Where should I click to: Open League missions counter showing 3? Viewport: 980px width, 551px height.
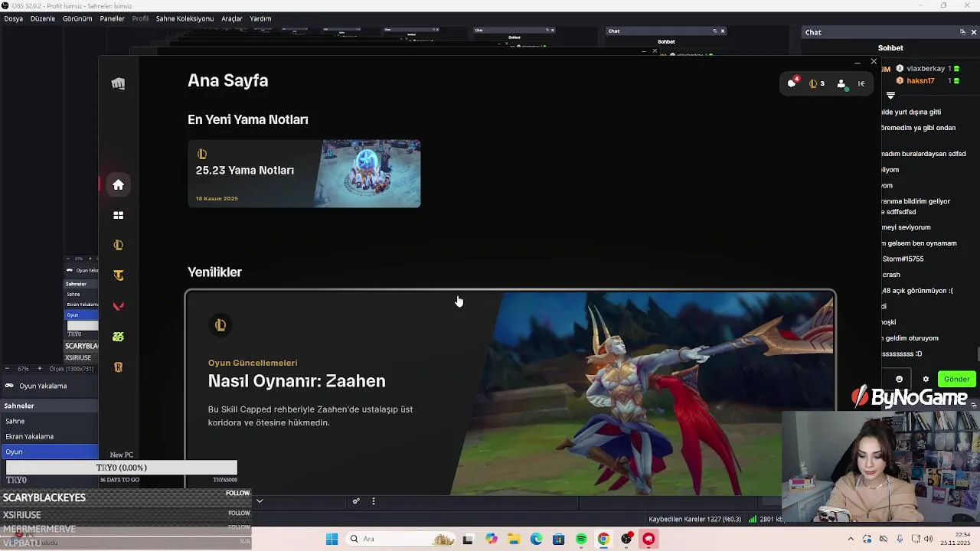[x=817, y=83]
